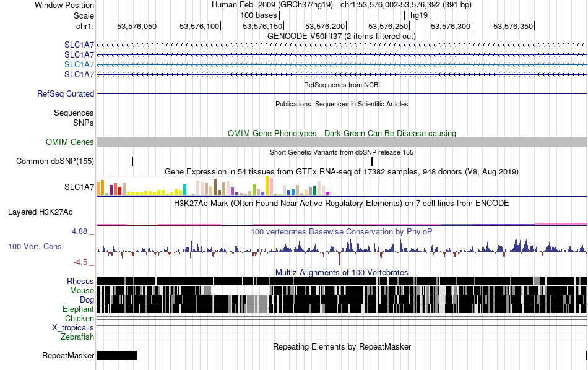This screenshot has width=588, height=370.
Task: Open Publications: Sequences in Scientific Articles title
Action: [x=342, y=104]
